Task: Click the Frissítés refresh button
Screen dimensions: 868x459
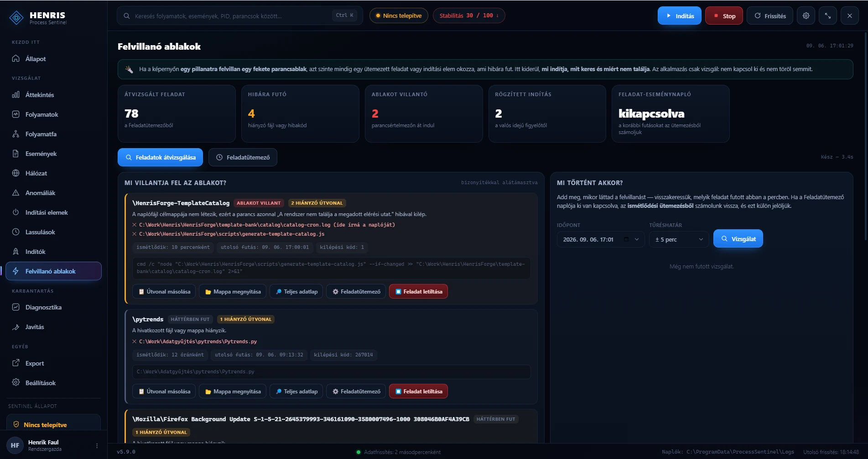Action: [769, 15]
